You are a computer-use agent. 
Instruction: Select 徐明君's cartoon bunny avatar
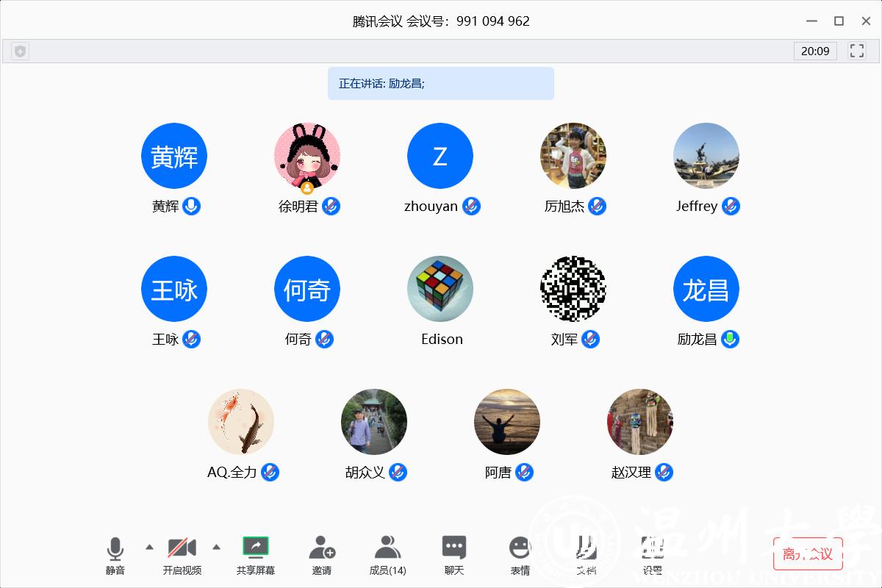click(307, 156)
